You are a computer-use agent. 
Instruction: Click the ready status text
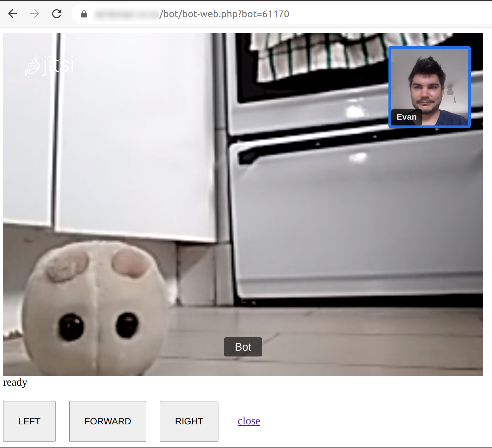click(x=15, y=382)
